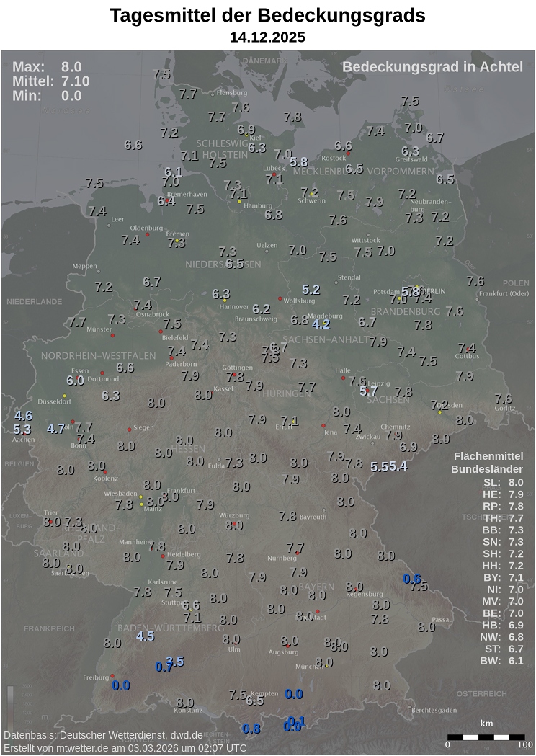Select the SL: 8.0 entry in state list
This screenshot has width=536, height=756.
coord(503,483)
